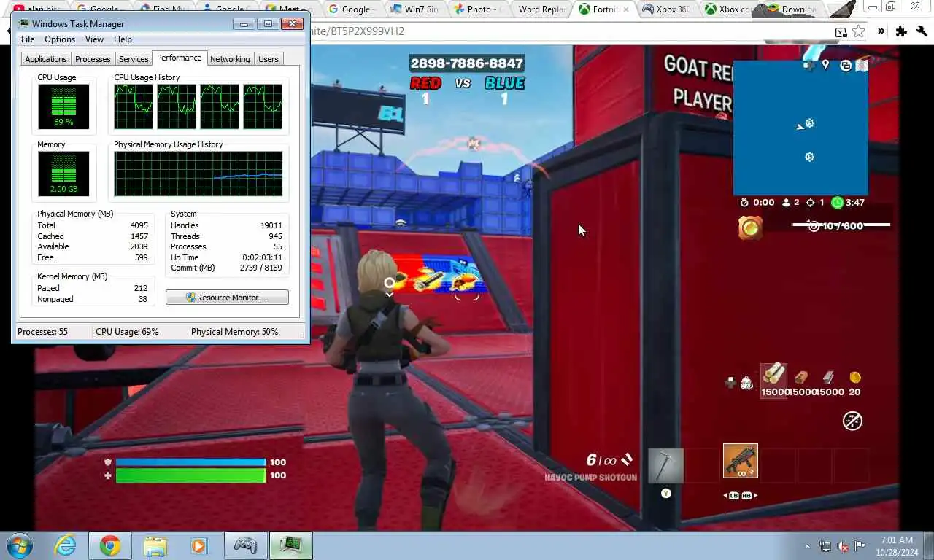Image resolution: width=934 pixels, height=560 pixels.
Task: Click the Task Manager taskbar button
Action: click(x=290, y=545)
